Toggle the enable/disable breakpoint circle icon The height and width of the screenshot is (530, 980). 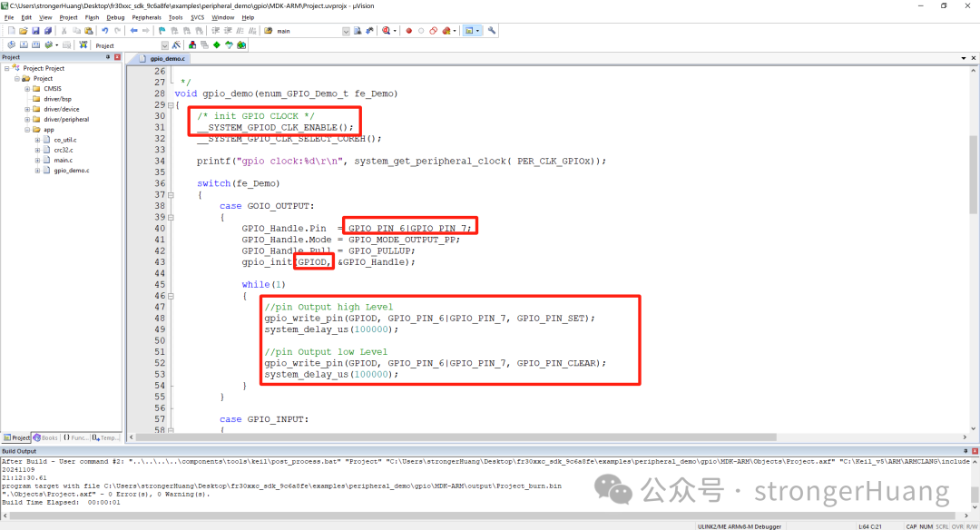coord(421,31)
